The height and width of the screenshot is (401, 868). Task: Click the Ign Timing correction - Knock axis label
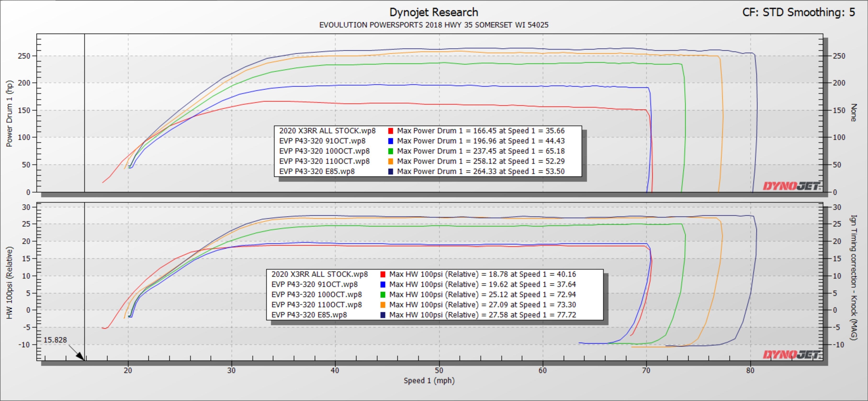[x=853, y=277]
